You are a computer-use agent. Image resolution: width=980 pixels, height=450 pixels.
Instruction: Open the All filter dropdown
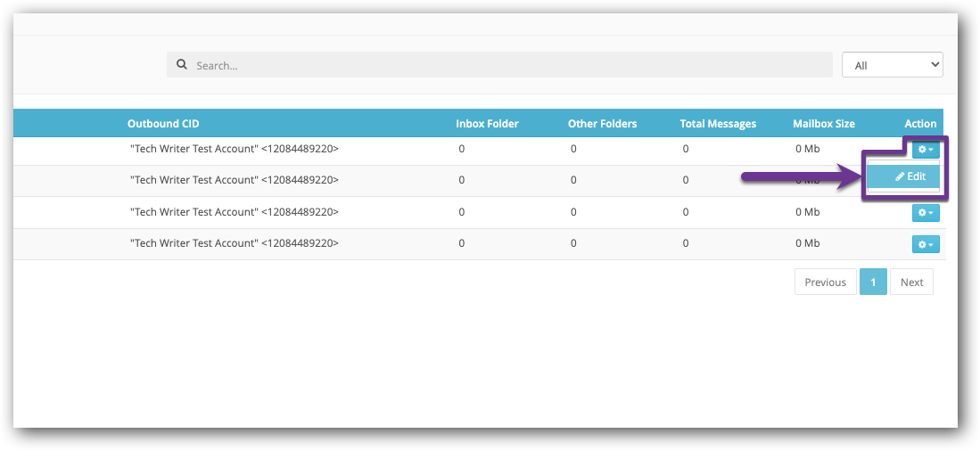tap(892, 65)
